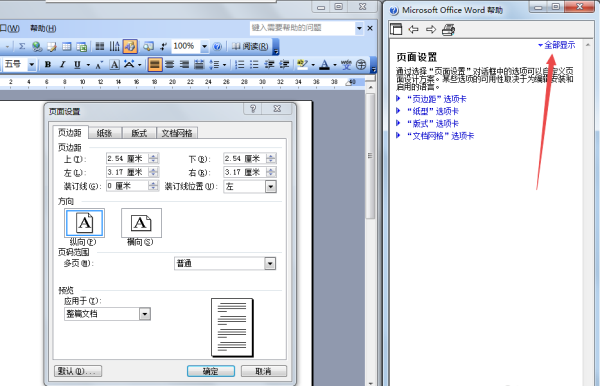Click the bulleted list icon
600x386 pixels.
[254, 65]
